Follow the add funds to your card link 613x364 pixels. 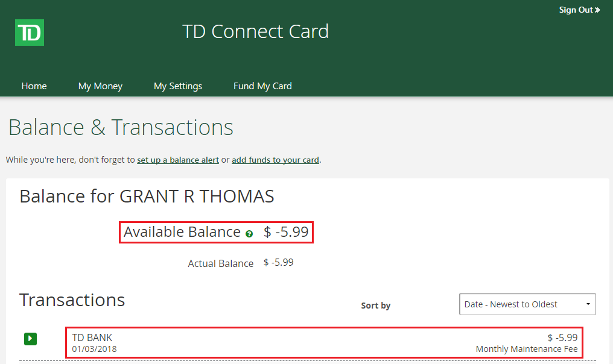[275, 160]
